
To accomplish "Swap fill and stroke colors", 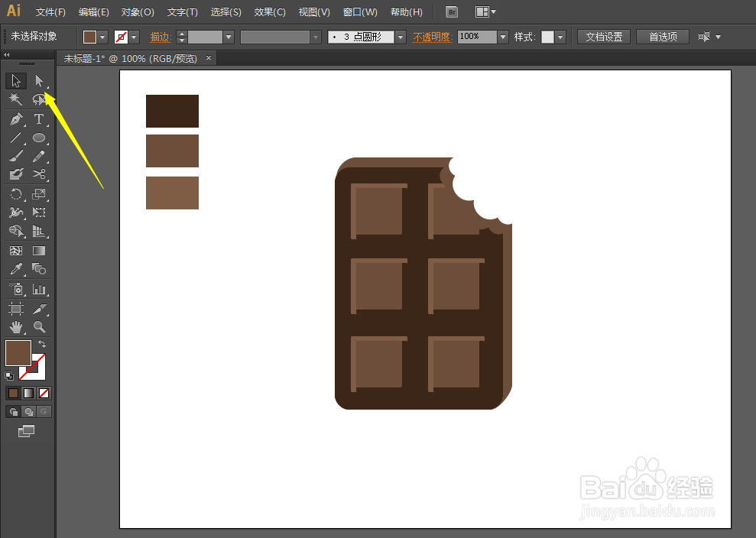I will pos(43,344).
